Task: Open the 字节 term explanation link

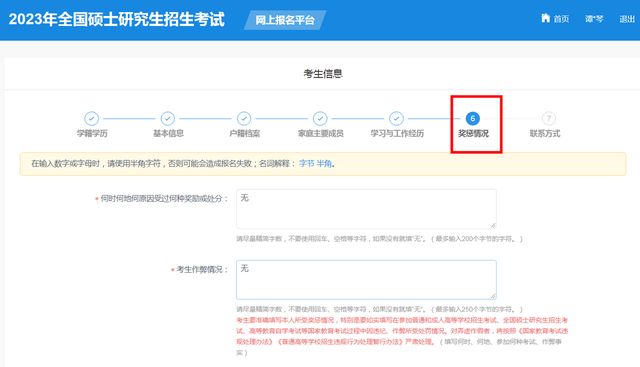Action: click(x=307, y=164)
